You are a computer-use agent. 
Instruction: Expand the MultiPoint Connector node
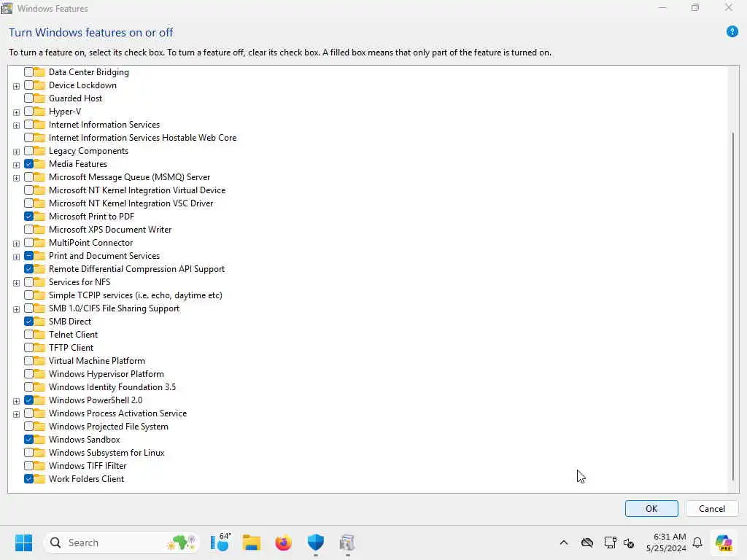[16, 244]
